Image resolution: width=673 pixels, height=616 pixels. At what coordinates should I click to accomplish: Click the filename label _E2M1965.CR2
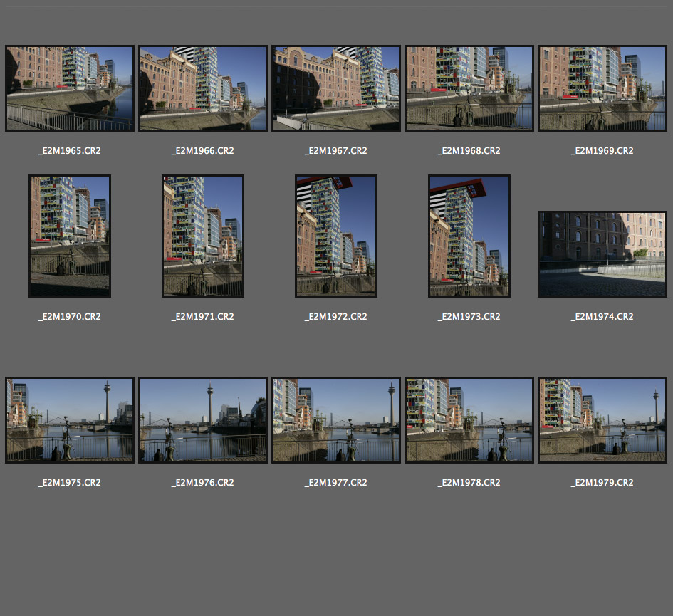70,151
